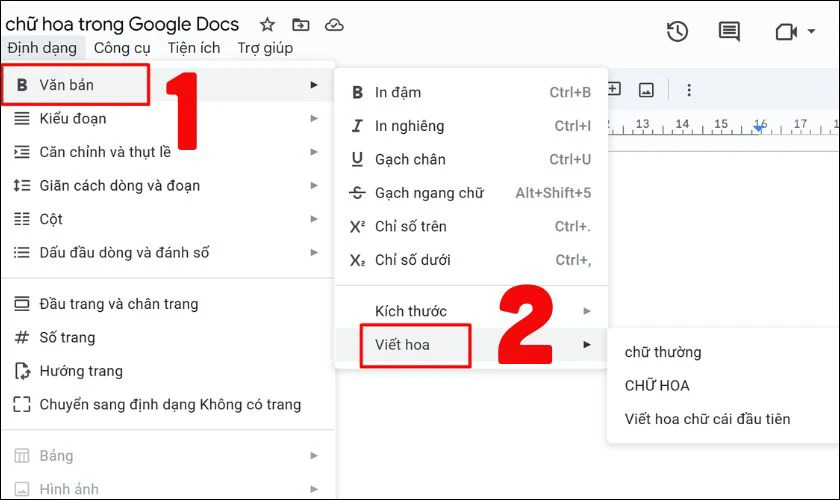
Task: Apply Gạch chân underline formatting
Action: pyautogui.click(x=471, y=159)
